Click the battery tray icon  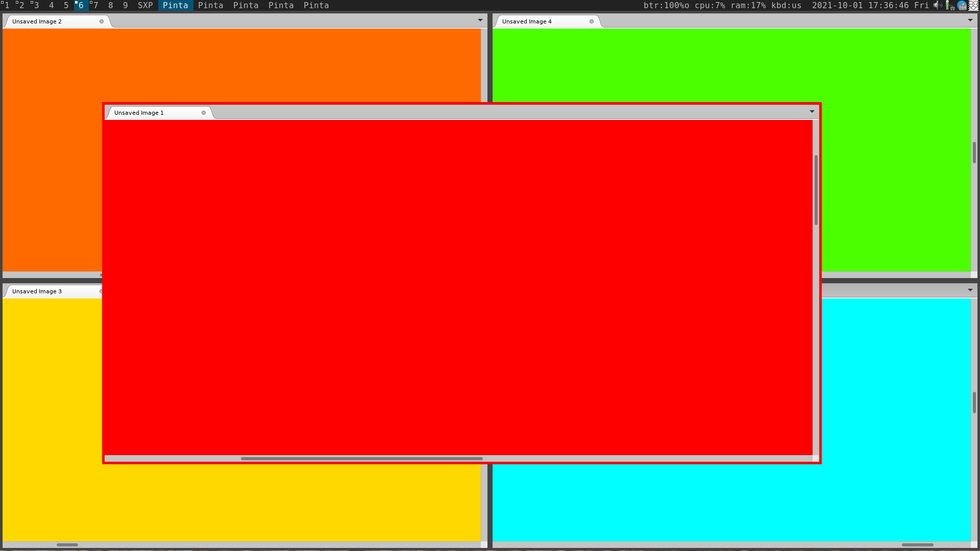[948, 5]
